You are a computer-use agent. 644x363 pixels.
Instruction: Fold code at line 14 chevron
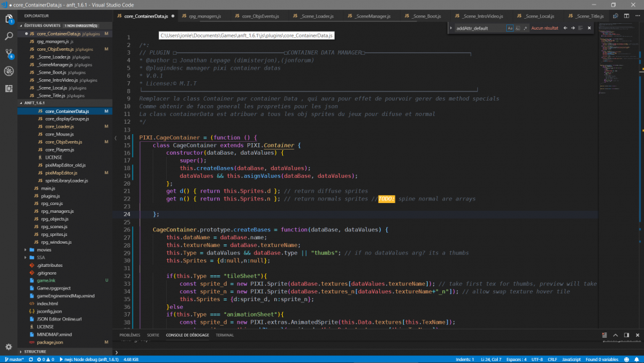point(115,138)
